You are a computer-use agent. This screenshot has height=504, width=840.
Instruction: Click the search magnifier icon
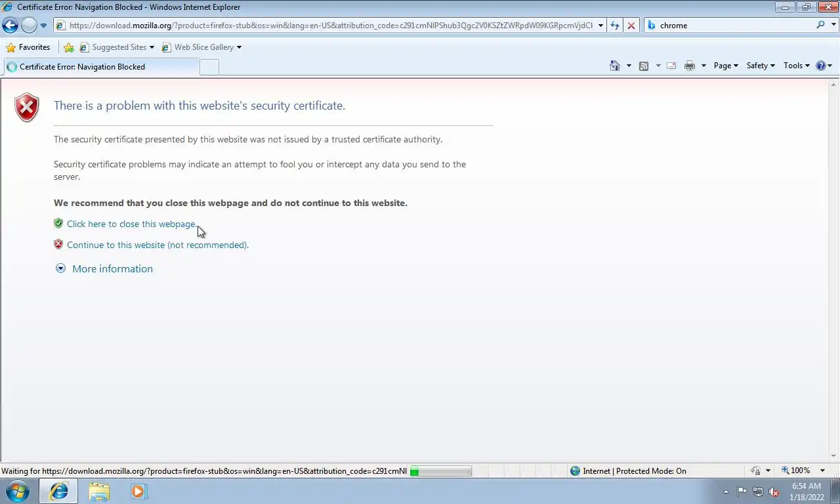[820, 26]
